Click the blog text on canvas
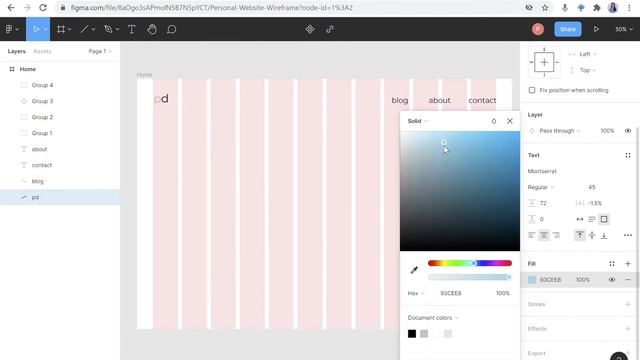The width and height of the screenshot is (640, 360). tap(400, 100)
